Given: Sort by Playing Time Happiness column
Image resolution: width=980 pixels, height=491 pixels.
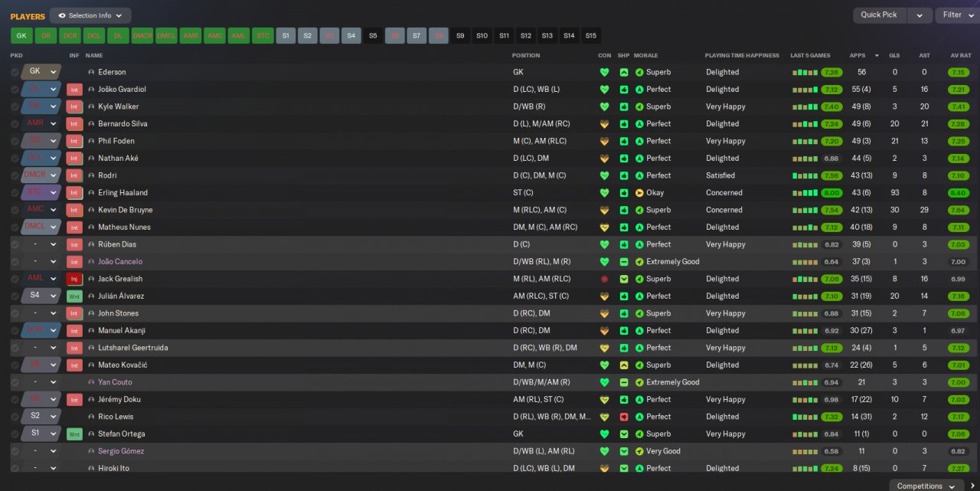Looking at the screenshot, I should pyautogui.click(x=742, y=56).
